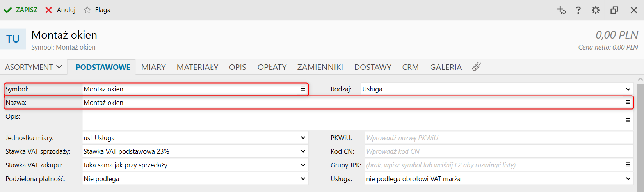Toggle the Flaga star icon
Viewport: 644px width, 192px height.
click(87, 10)
